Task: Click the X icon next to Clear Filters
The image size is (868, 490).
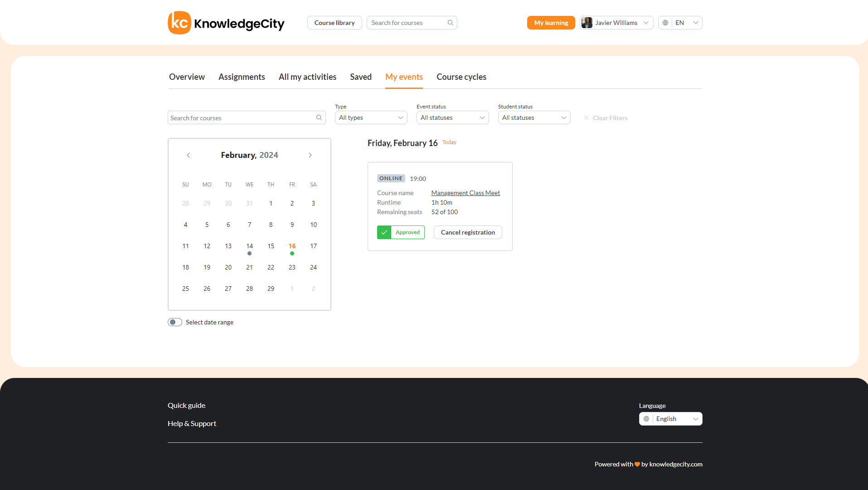Action: pyautogui.click(x=587, y=118)
